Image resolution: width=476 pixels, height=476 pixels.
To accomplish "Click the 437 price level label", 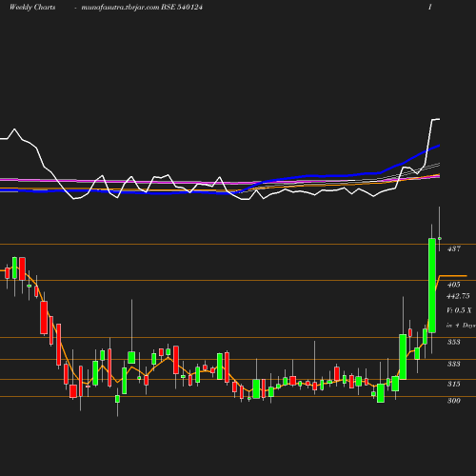I will point(454,248).
